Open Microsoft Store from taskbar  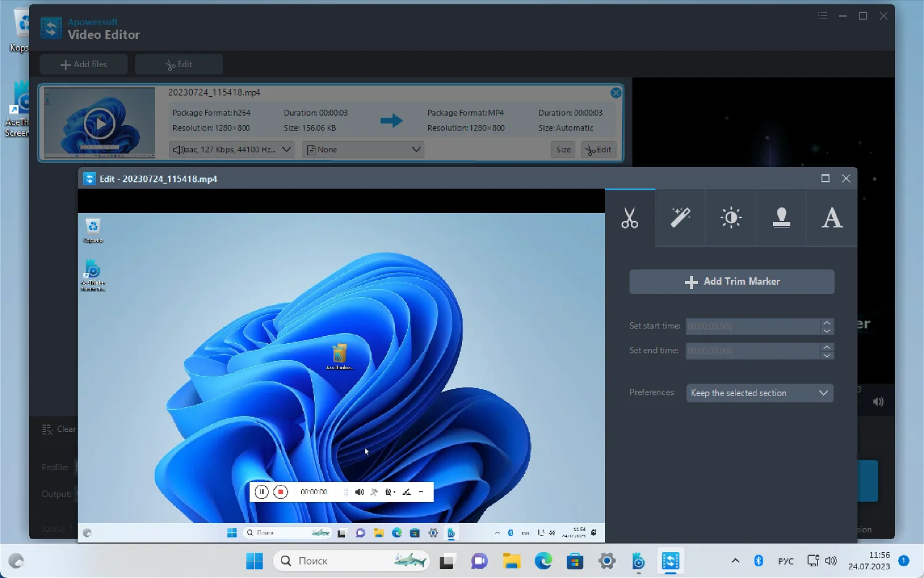(x=575, y=561)
